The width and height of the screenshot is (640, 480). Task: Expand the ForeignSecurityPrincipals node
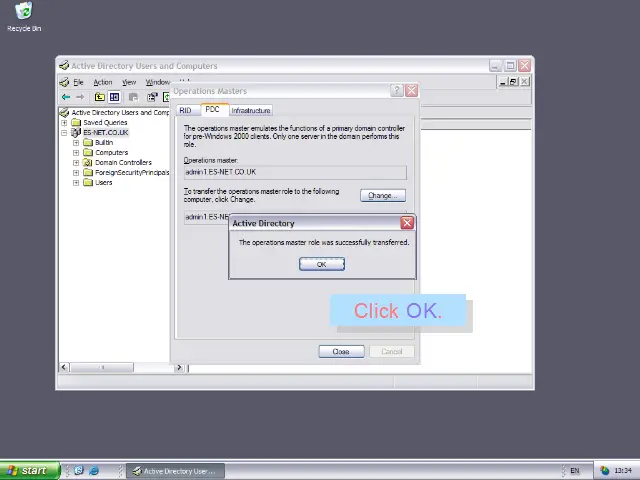pyautogui.click(x=76, y=173)
